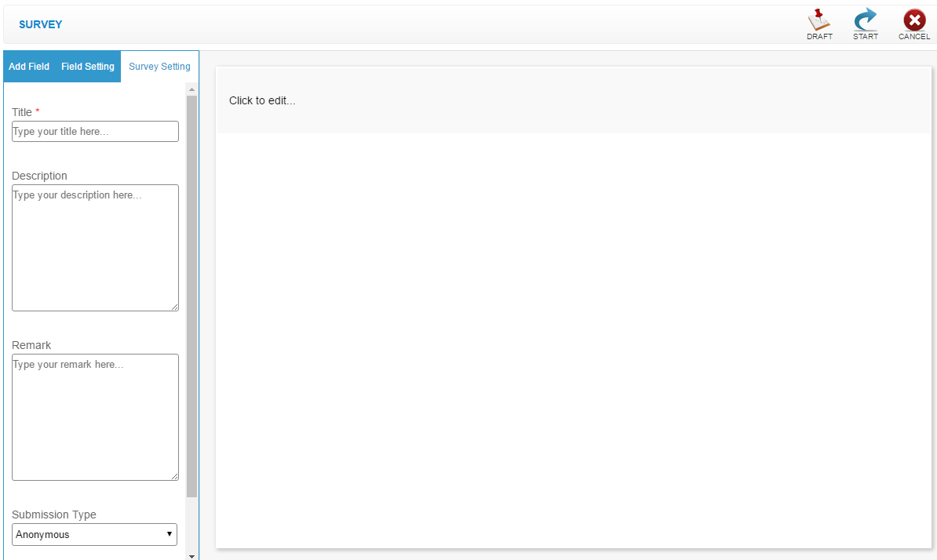Viewport: 937px width, 560px height.
Task: Focus the Title input field
Action: [95, 131]
